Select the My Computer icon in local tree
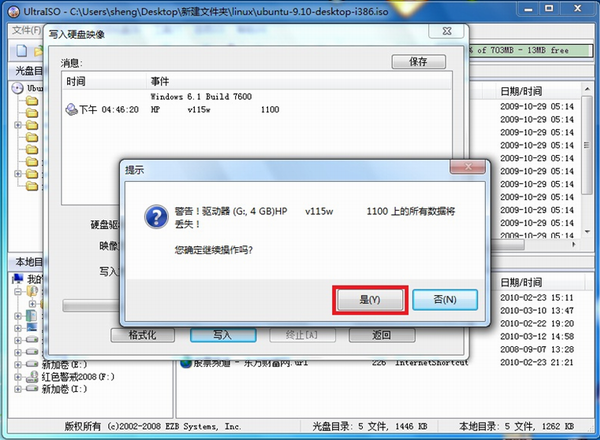 (18, 279)
